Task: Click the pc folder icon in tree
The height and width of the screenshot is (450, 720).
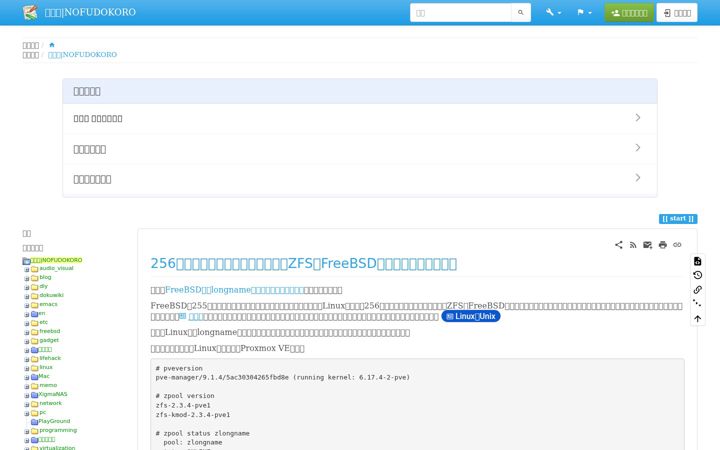Action: coord(34,413)
